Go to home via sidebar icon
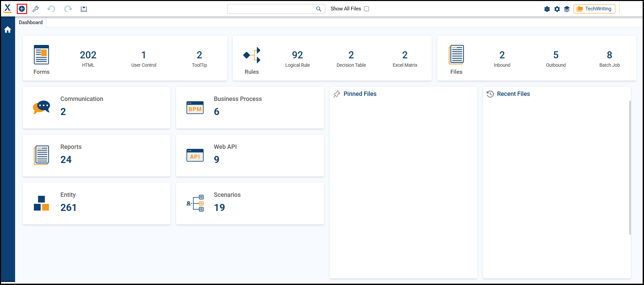644x285 pixels. (x=8, y=30)
